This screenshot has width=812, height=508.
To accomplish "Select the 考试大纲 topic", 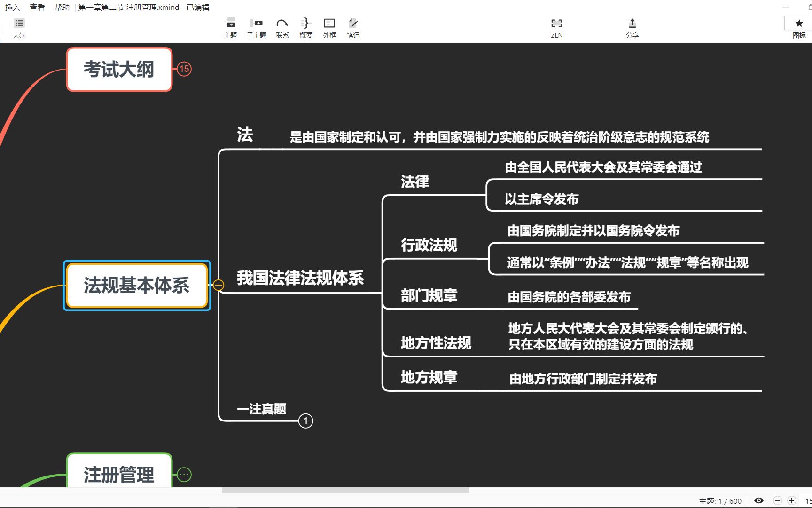I will [119, 69].
